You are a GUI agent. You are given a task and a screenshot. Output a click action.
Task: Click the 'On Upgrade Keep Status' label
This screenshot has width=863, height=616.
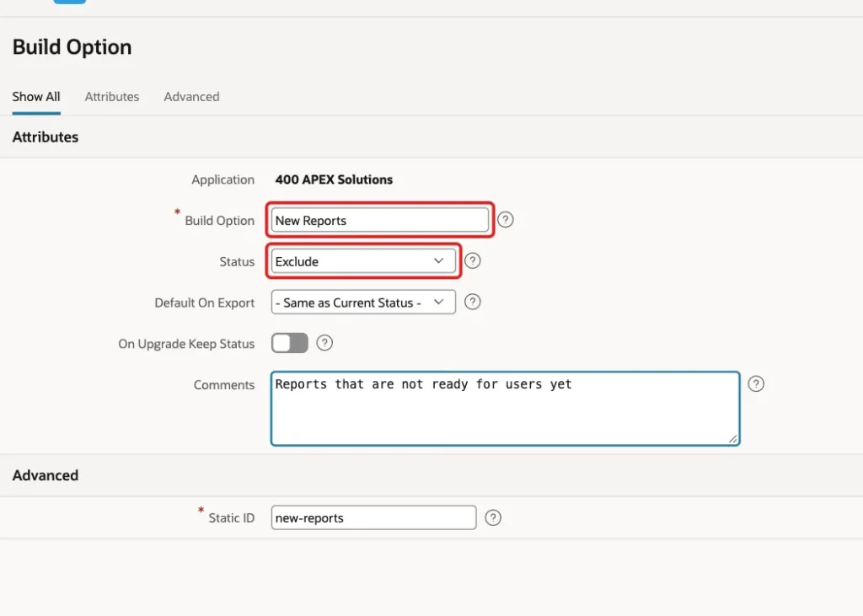pyautogui.click(x=186, y=344)
